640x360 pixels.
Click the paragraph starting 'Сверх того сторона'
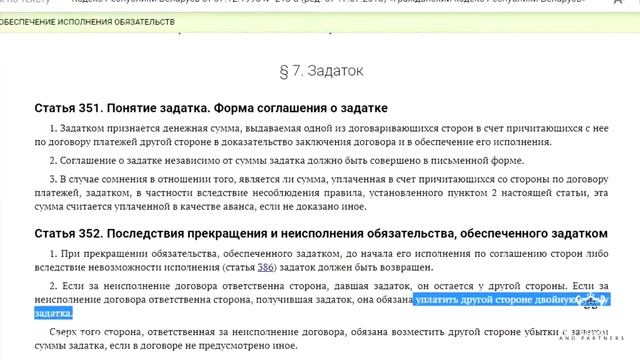point(321,339)
